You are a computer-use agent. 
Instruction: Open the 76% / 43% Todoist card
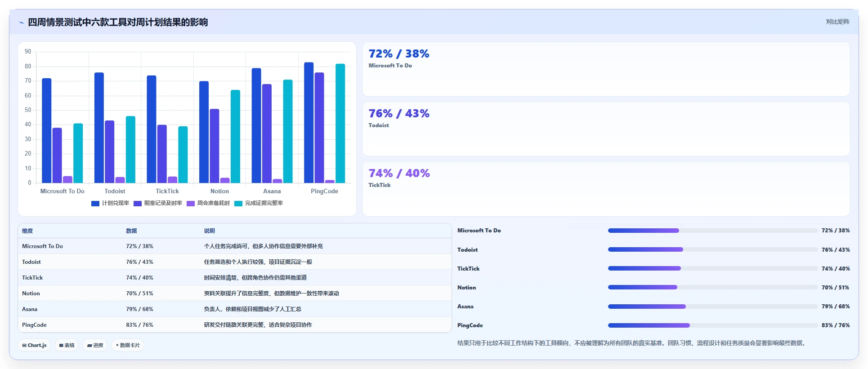(x=606, y=129)
